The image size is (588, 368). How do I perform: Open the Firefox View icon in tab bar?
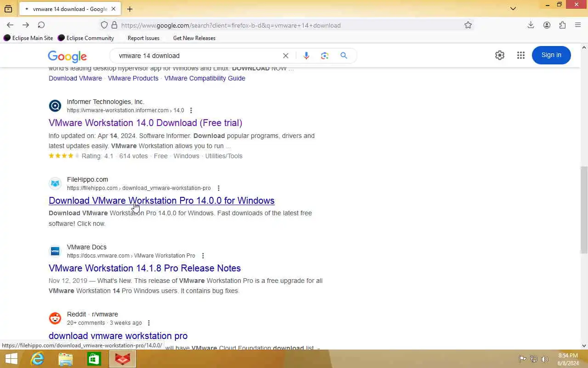click(x=8, y=9)
